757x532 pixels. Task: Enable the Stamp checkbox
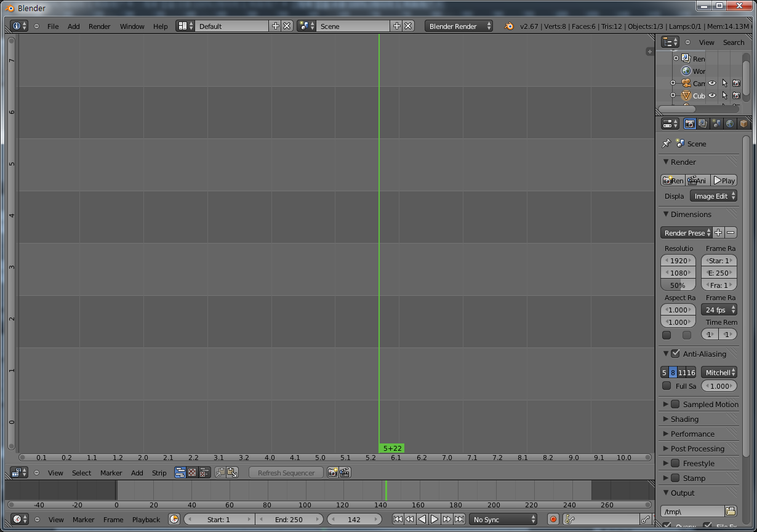tap(675, 478)
